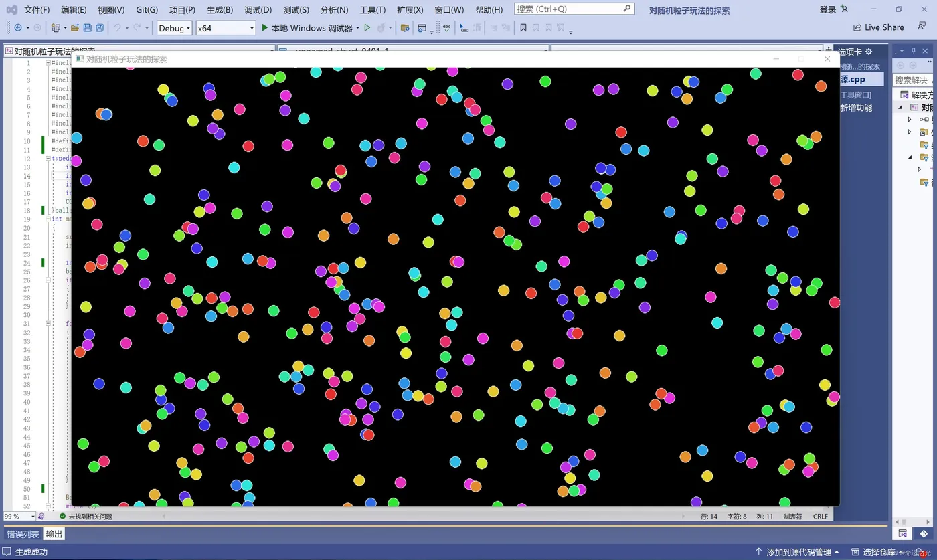Open the 工具(T) menu
The width and height of the screenshot is (937, 560).
click(373, 10)
